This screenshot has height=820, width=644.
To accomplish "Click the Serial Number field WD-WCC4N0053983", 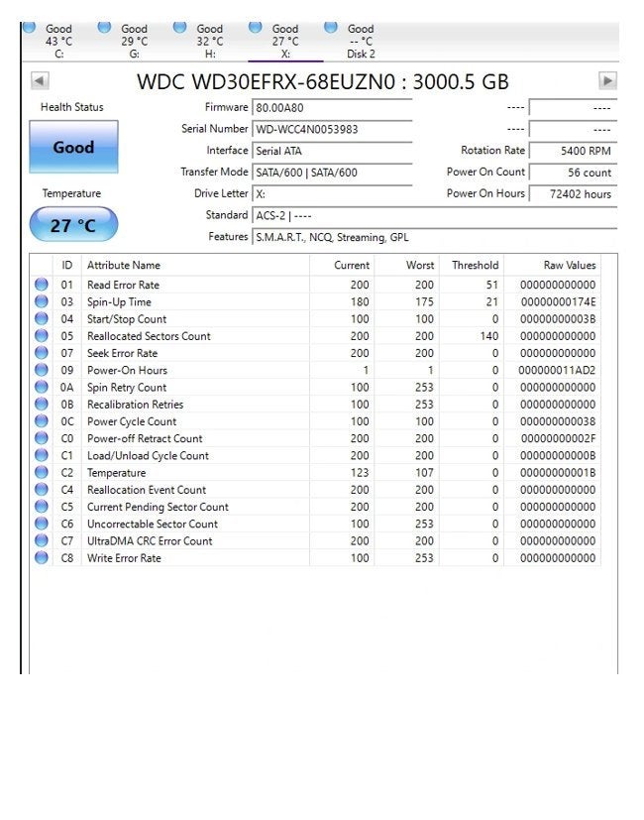I will [x=332, y=129].
